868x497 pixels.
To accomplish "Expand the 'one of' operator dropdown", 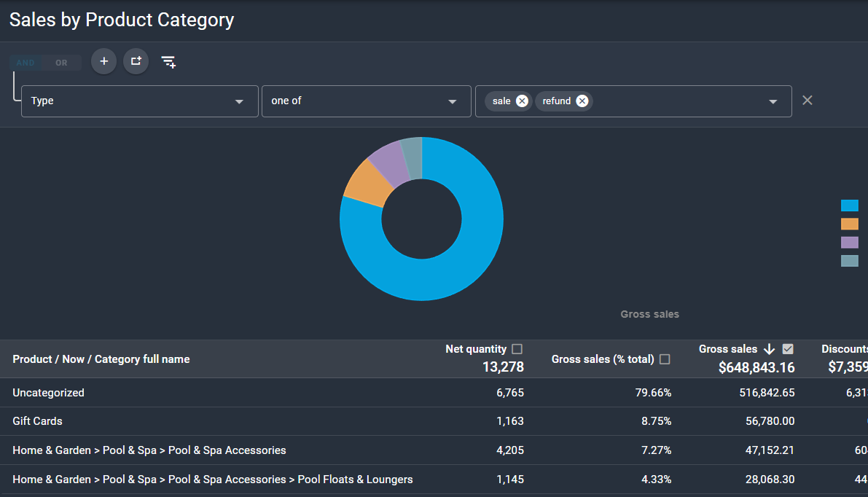I will (x=366, y=101).
